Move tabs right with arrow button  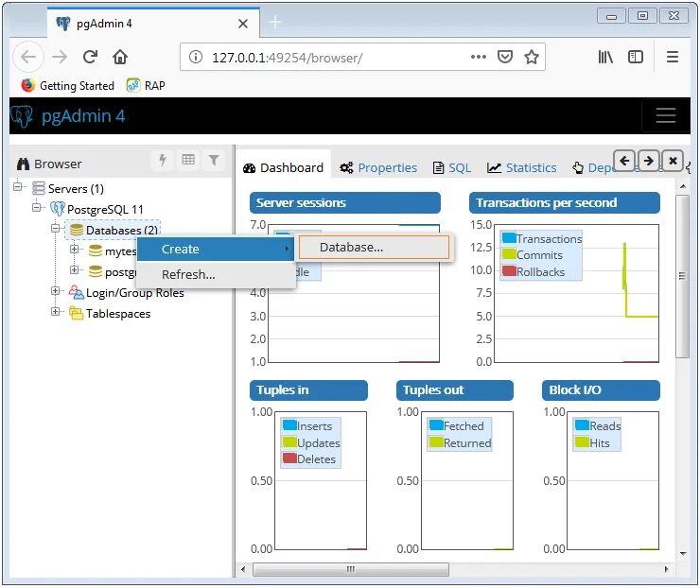pyautogui.click(x=649, y=161)
